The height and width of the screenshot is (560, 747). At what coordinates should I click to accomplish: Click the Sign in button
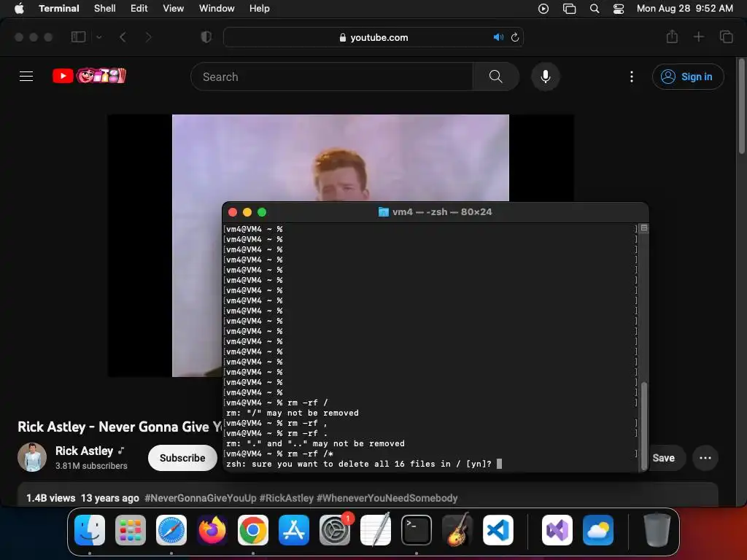(x=688, y=77)
